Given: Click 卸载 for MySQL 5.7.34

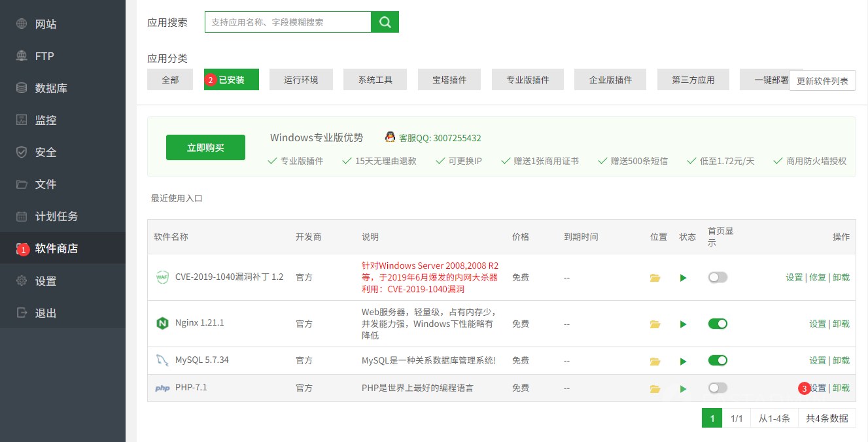Looking at the screenshot, I should (841, 360).
